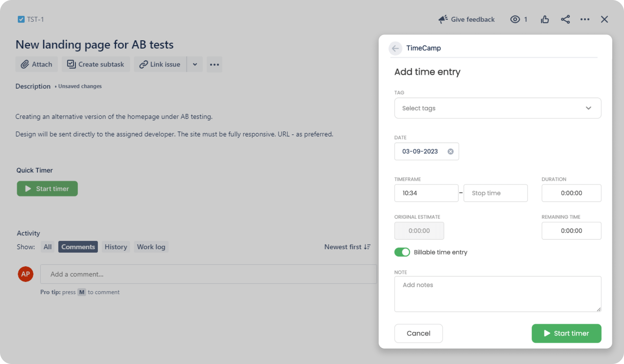Click the three-dots button next to Link issue

coord(214,64)
